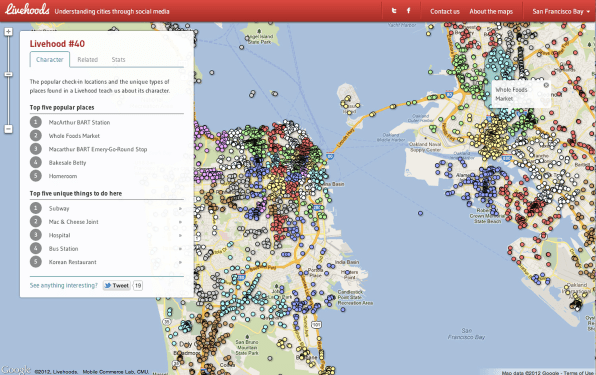
Task: Click the Livehoods logo
Action: pos(27,9)
